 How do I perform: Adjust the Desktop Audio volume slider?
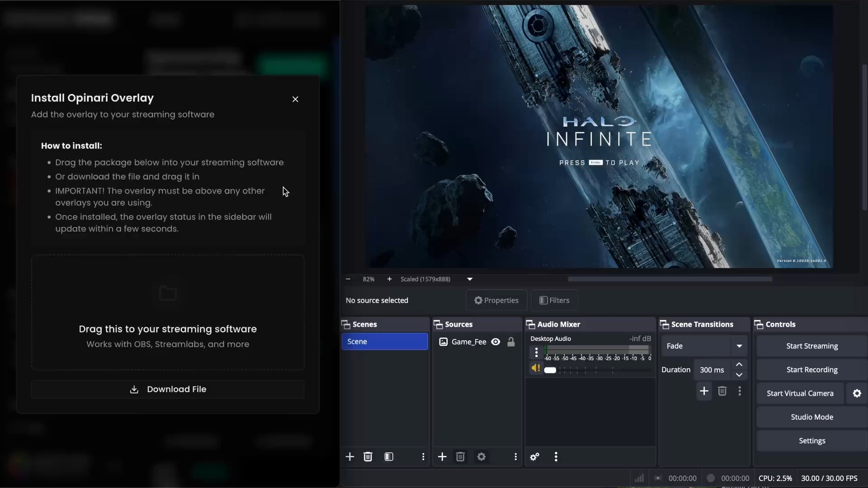click(x=550, y=370)
